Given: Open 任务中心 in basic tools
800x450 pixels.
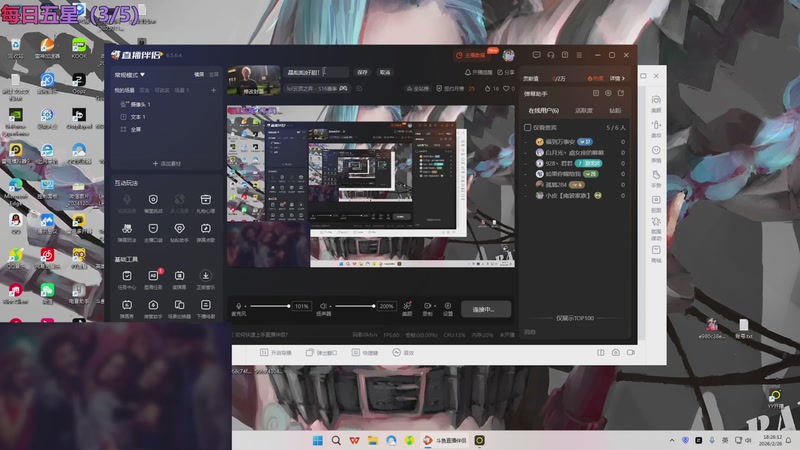Looking at the screenshot, I should click(127, 280).
